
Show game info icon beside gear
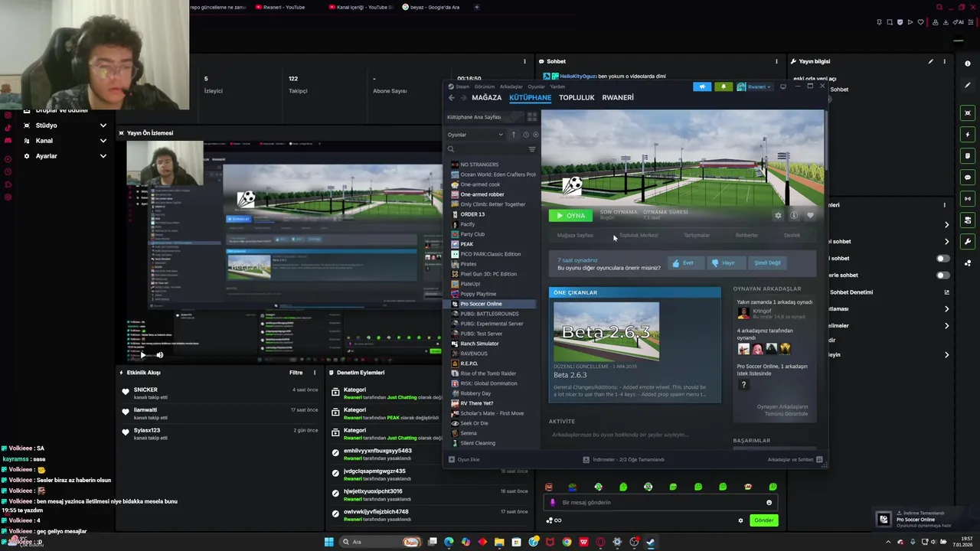point(794,216)
